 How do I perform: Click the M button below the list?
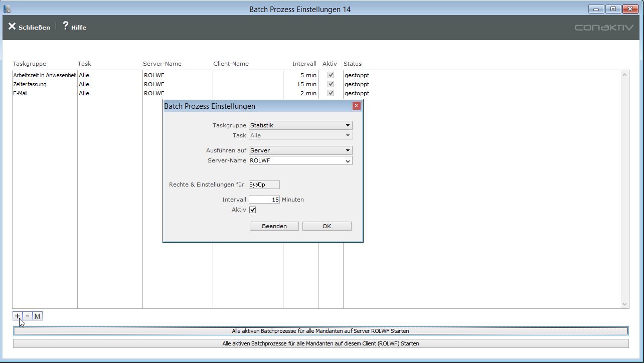pos(38,316)
